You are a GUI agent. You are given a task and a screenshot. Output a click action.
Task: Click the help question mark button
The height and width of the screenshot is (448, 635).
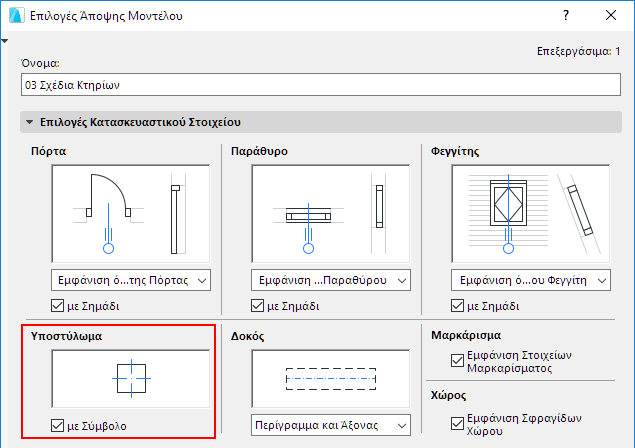(566, 17)
